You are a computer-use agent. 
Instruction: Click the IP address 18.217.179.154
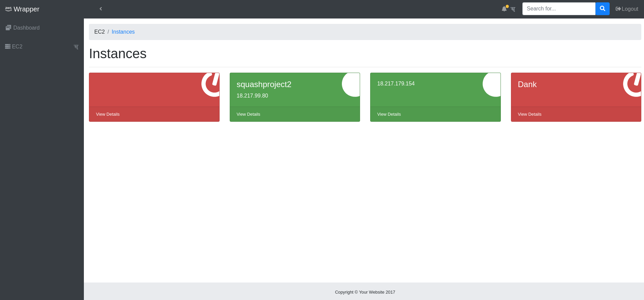(x=396, y=83)
